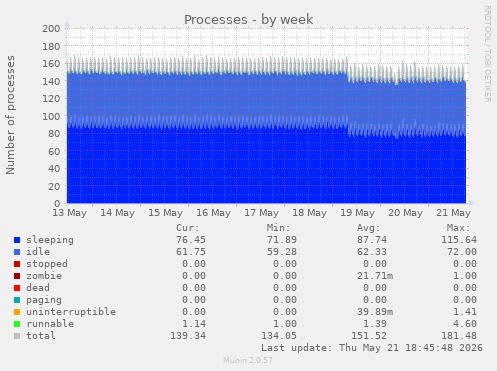497x371 pixels.
Task: Click the '19 May' x-axis label
Action: pos(358,213)
